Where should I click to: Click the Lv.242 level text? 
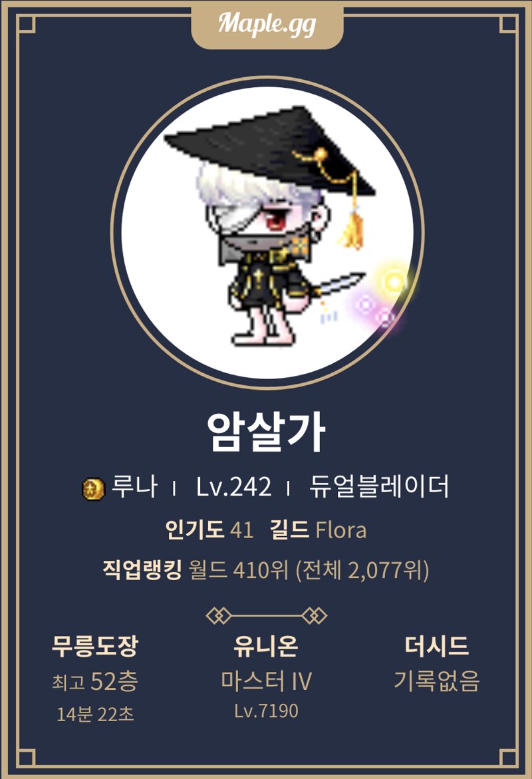(234, 487)
